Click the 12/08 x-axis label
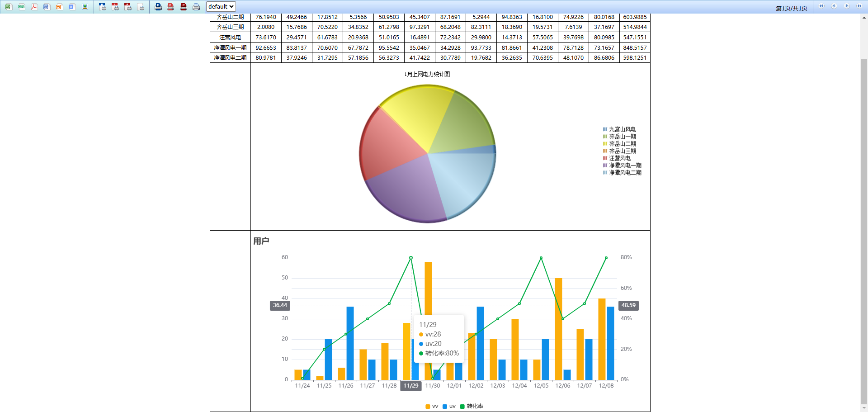This screenshot has width=868, height=412. pyautogui.click(x=606, y=386)
